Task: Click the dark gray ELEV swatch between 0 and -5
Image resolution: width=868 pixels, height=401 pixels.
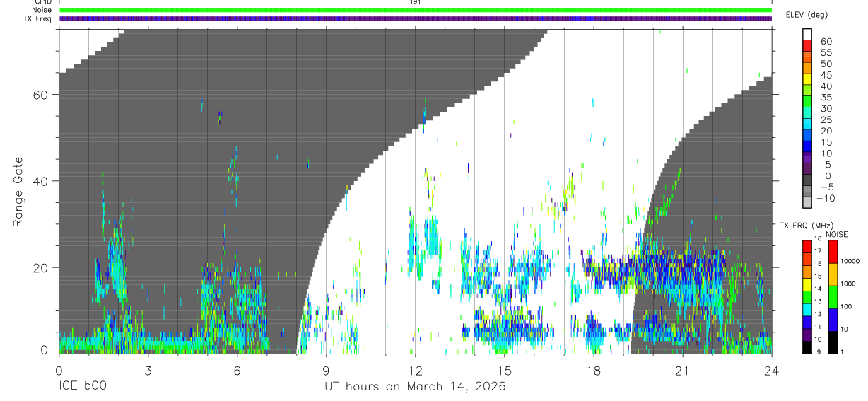Action: 807,180
